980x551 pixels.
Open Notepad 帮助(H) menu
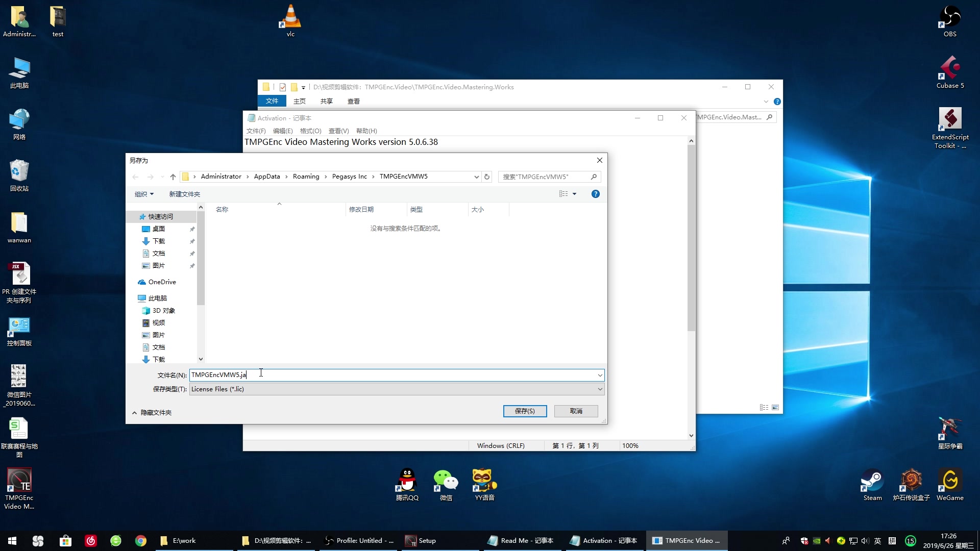[366, 131]
